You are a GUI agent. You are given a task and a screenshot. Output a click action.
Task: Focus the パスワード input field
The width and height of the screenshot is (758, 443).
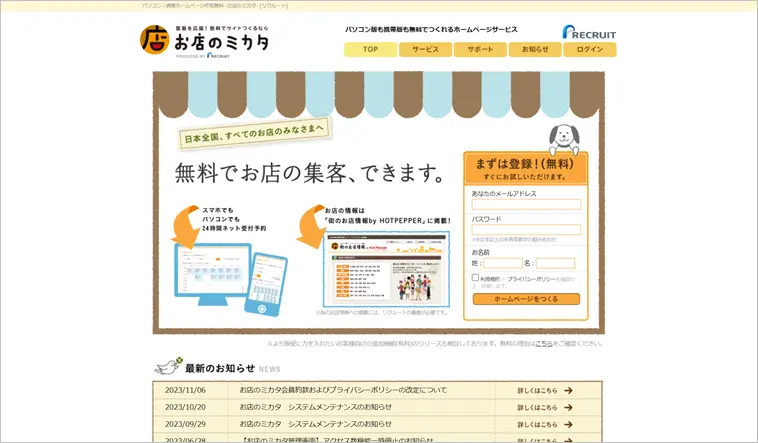point(526,230)
